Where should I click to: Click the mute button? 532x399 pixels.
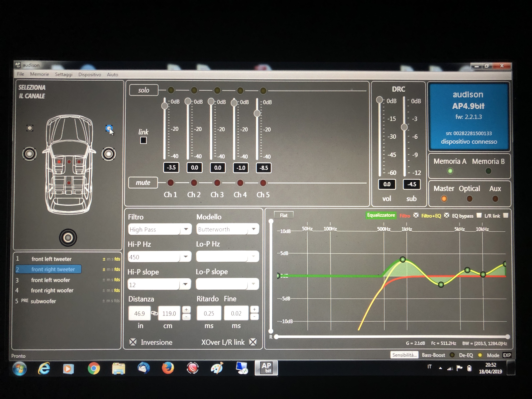pyautogui.click(x=143, y=182)
